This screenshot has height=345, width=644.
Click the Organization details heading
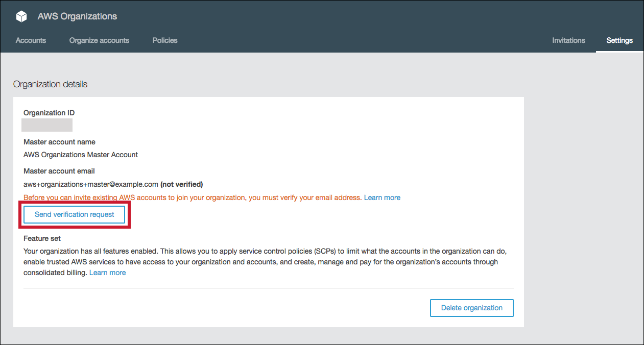[x=50, y=84]
